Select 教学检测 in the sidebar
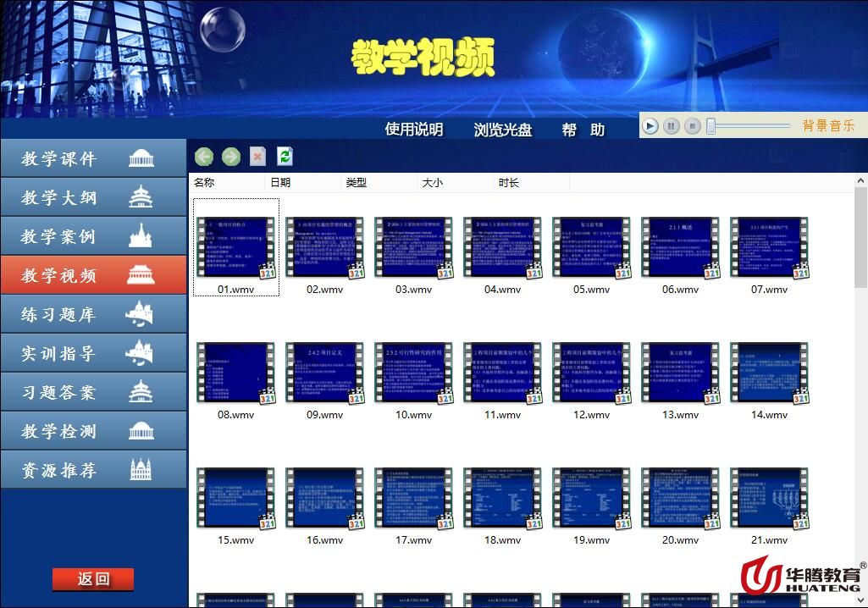This screenshot has width=868, height=608. (93, 431)
